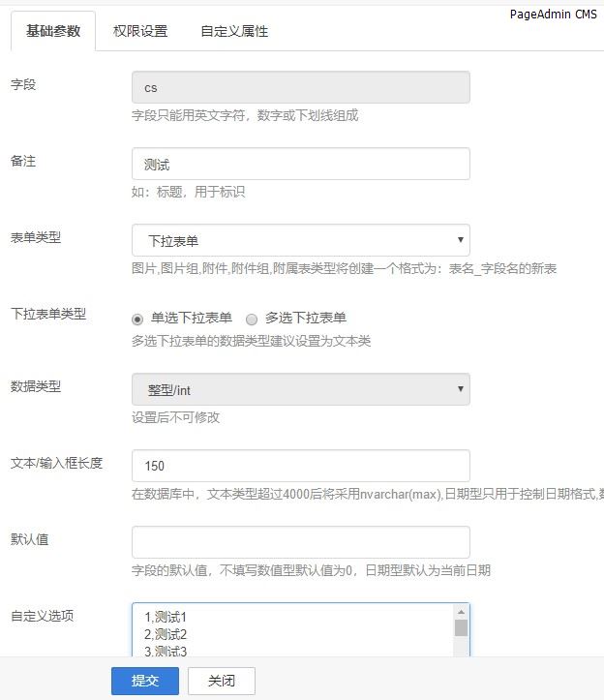Screen dimensions: 604x700
Task: Choose 多选下拉表单 radio option
Action: pyautogui.click(x=252, y=320)
